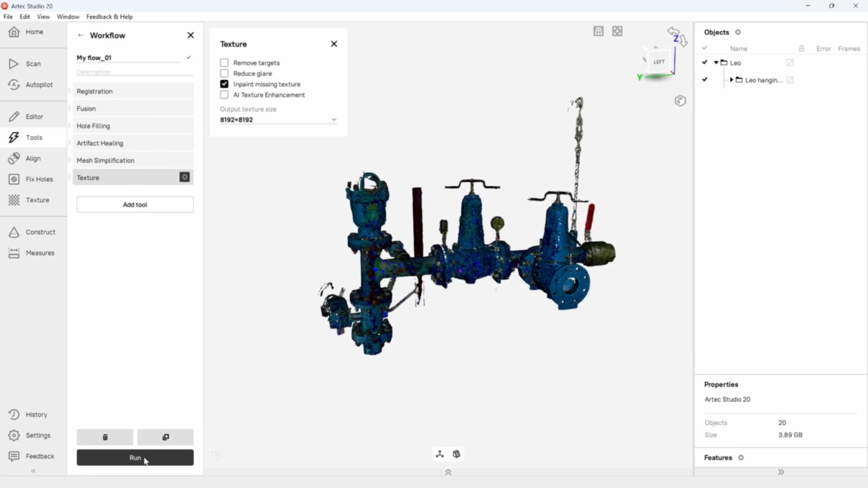Click the edit icon in Leo hangin... row
Viewport: 868px width, 488px height.
point(790,80)
